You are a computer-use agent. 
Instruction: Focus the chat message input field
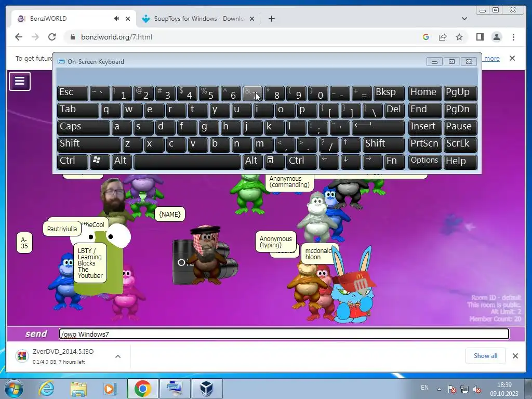pyautogui.click(x=284, y=334)
